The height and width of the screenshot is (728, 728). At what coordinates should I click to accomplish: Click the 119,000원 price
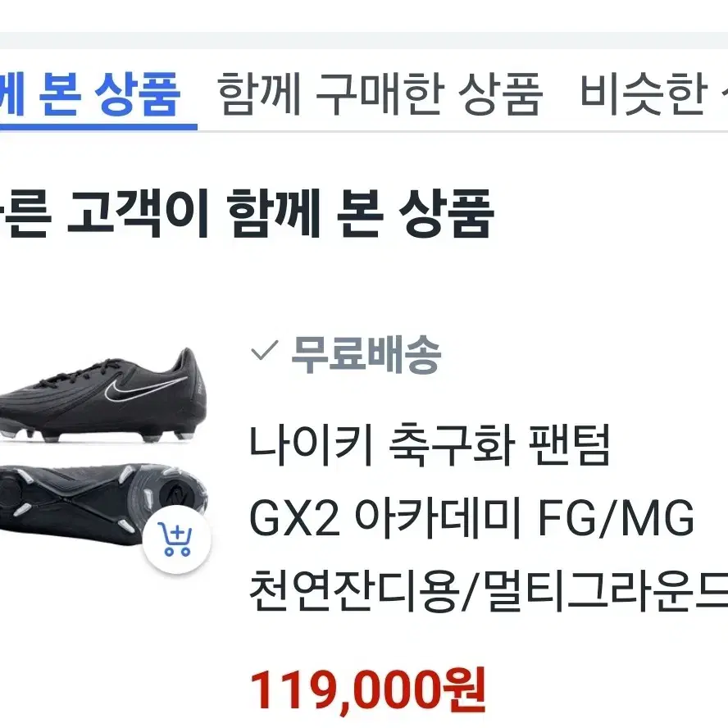[368, 690]
